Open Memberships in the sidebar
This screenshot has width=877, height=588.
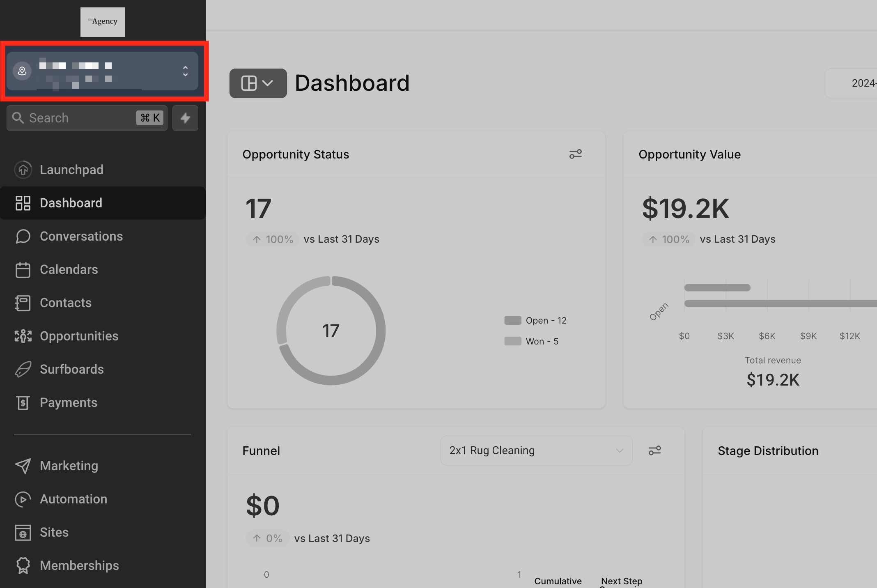tap(79, 565)
